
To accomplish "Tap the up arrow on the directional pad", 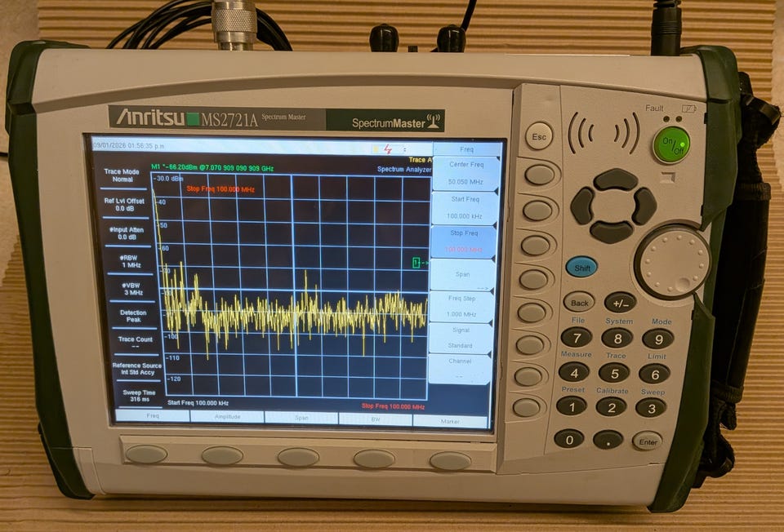I will pos(616,180).
